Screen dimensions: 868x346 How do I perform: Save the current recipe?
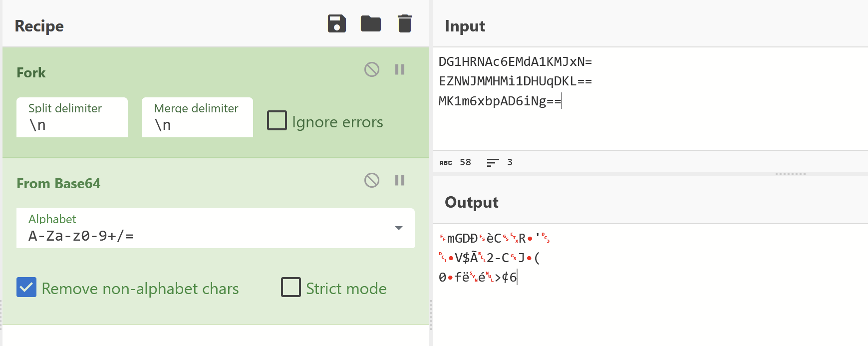[337, 23]
